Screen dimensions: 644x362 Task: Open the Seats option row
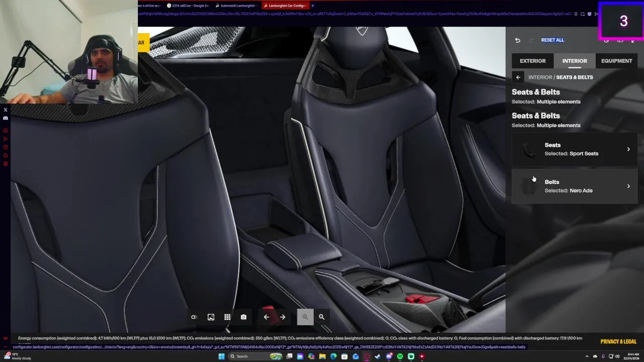575,149
